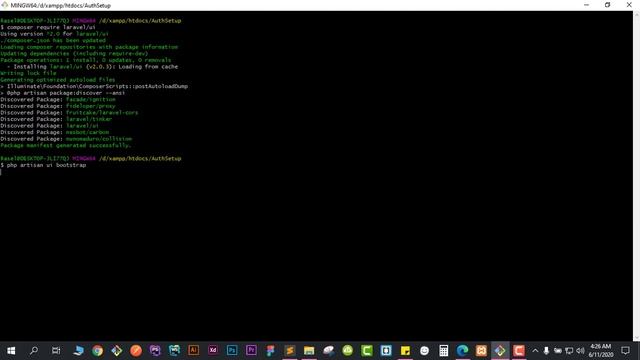Open pinned Git Bash icon beside Chrome
Screen dimensions: 640x360
(117, 351)
